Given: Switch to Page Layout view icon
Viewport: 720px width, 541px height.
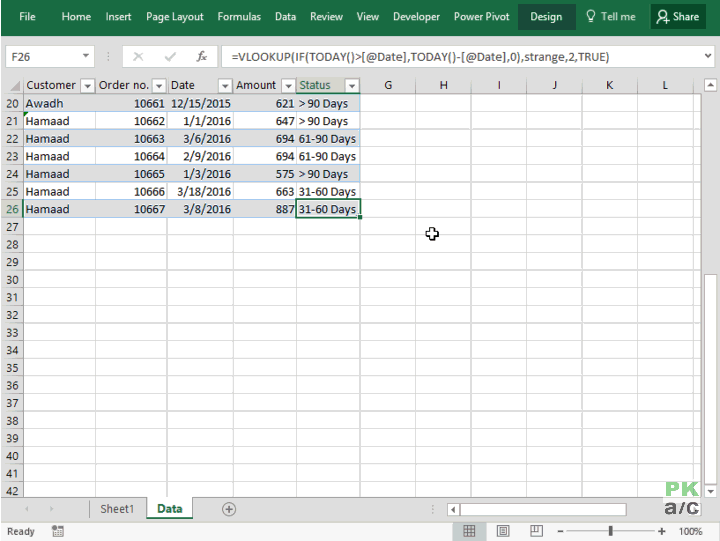Looking at the screenshot, I should [x=503, y=531].
